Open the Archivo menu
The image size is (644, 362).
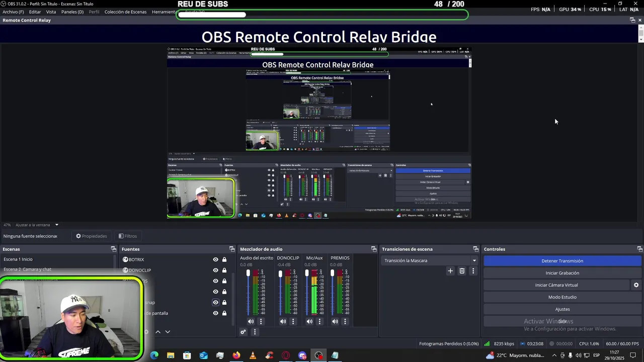point(13,12)
